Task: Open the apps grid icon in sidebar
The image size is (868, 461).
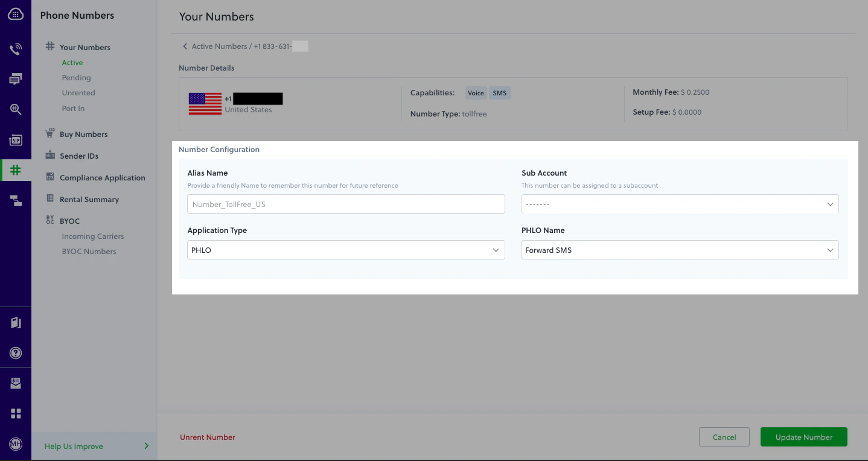Action: [x=16, y=414]
